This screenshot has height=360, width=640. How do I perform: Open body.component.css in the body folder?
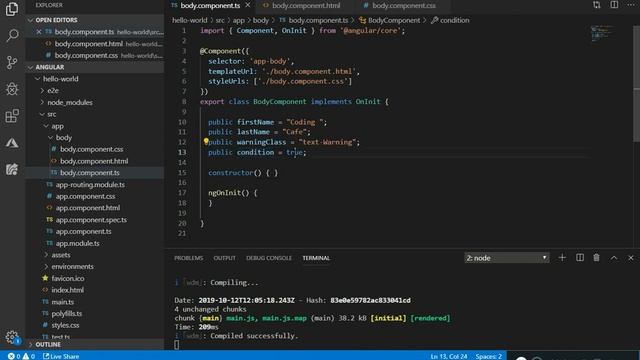[91, 149]
